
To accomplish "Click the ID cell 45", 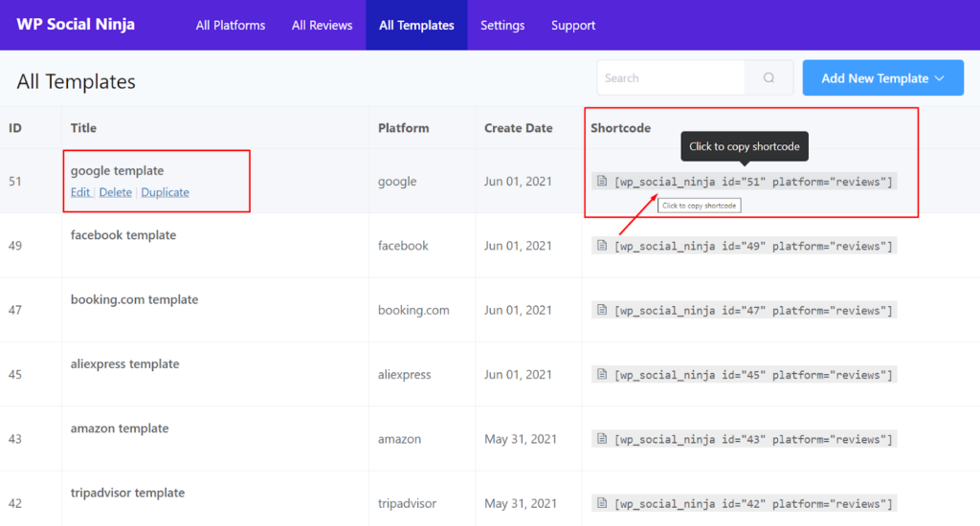I will (x=15, y=374).
